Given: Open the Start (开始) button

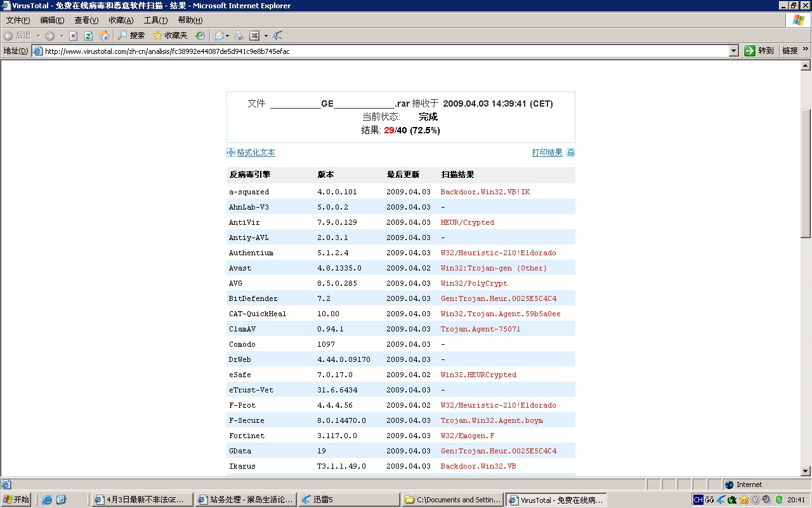Looking at the screenshot, I should tap(16, 500).
